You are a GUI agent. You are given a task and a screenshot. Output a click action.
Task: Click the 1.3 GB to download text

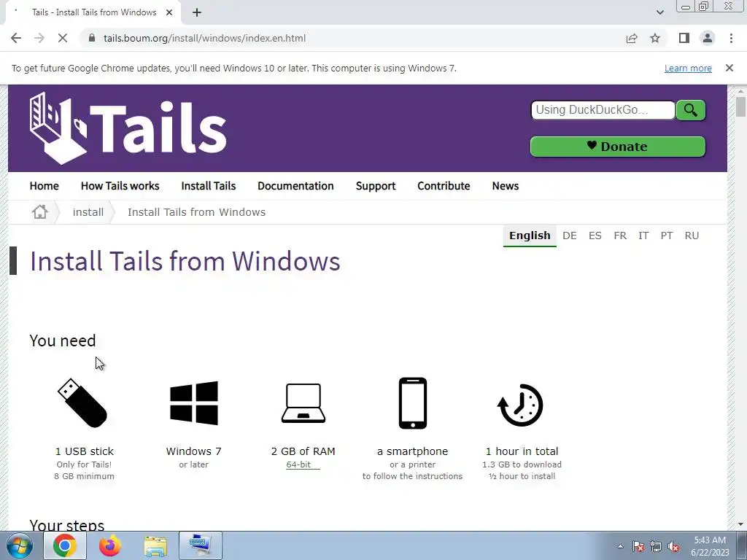coord(522,464)
